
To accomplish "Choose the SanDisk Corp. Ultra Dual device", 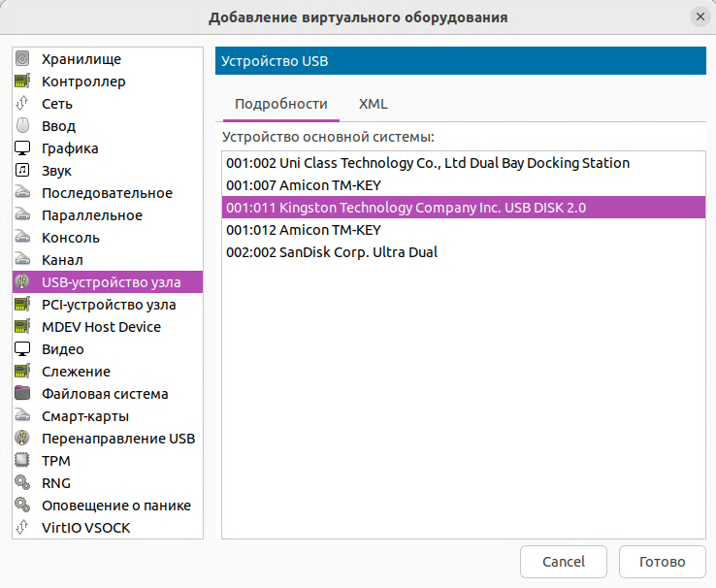I will 332,252.
